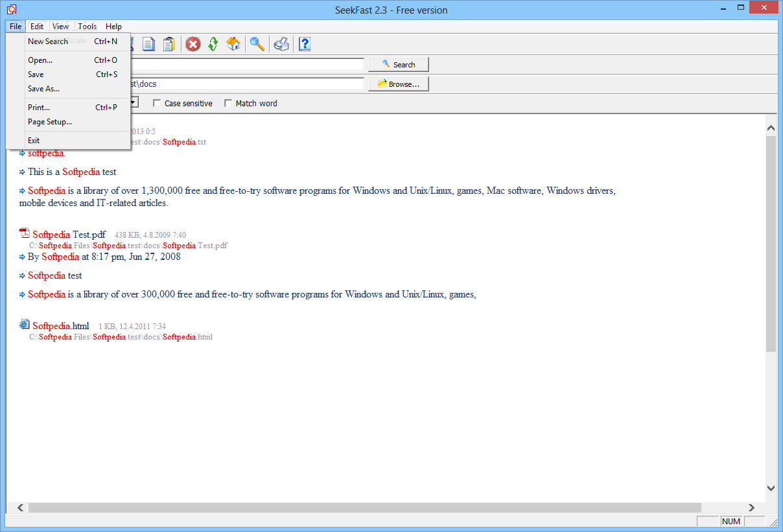Image resolution: width=783 pixels, height=532 pixels.
Task: Click the line 'By Softpedia at 8:17 pm, Jun 27, 2008'
Action: pyautogui.click(x=104, y=257)
